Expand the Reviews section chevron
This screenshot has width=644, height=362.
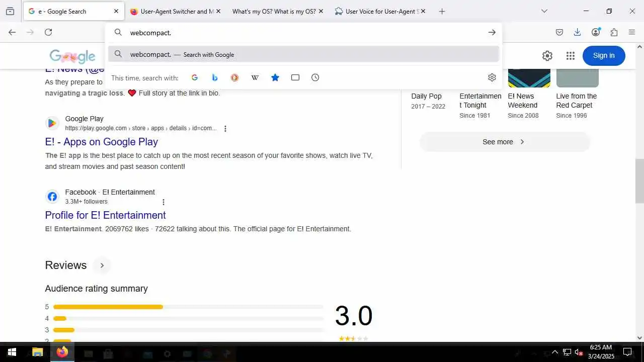(102, 265)
